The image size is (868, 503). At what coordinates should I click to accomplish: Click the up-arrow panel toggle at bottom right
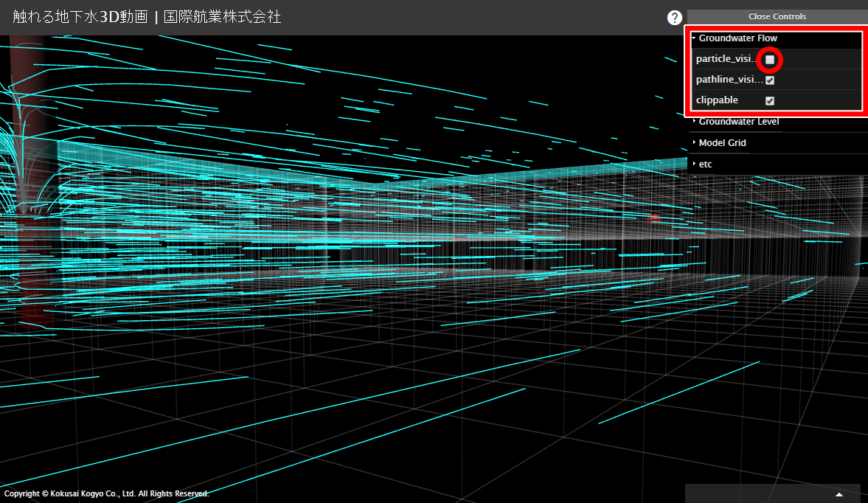pos(839,494)
